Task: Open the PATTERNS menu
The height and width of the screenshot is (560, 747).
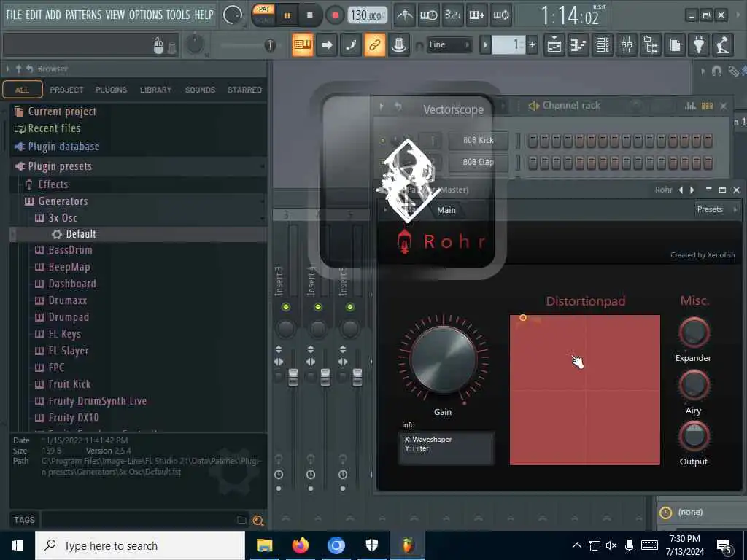Action: pyautogui.click(x=83, y=15)
